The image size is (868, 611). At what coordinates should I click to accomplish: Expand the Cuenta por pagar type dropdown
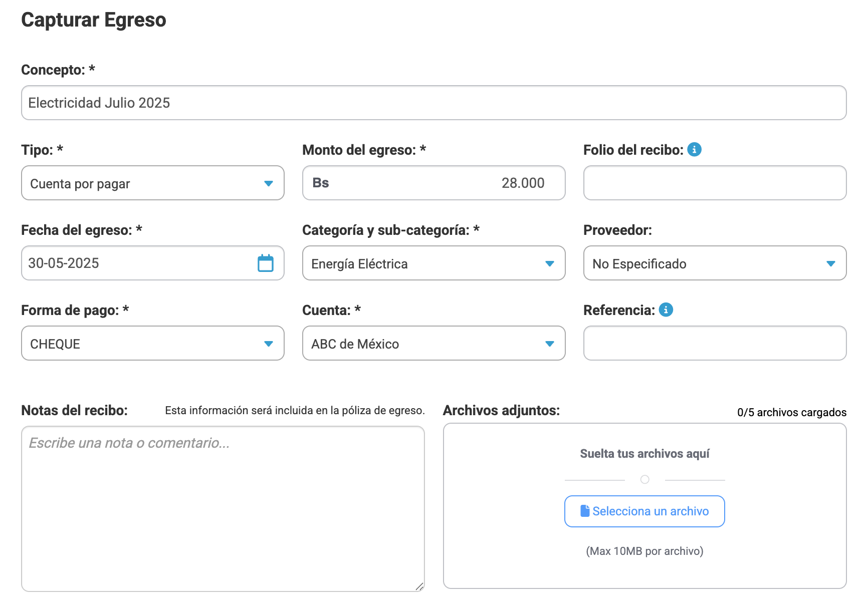tap(153, 183)
